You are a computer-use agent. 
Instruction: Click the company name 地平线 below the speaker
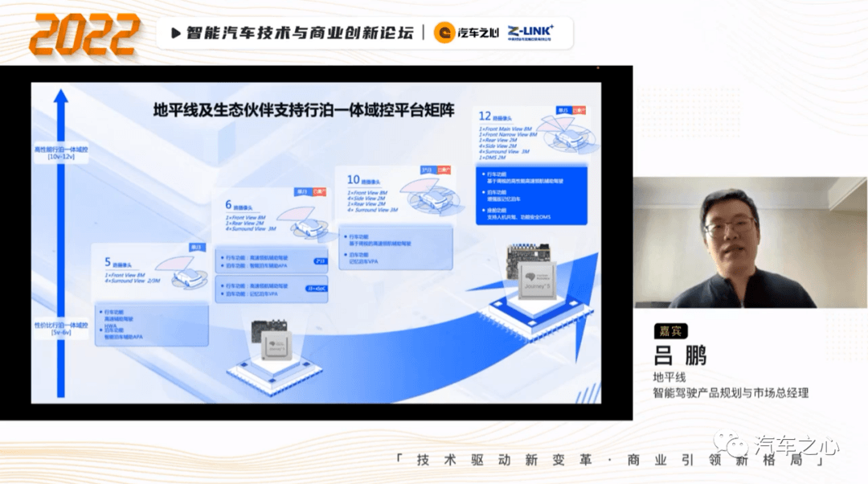click(x=669, y=377)
